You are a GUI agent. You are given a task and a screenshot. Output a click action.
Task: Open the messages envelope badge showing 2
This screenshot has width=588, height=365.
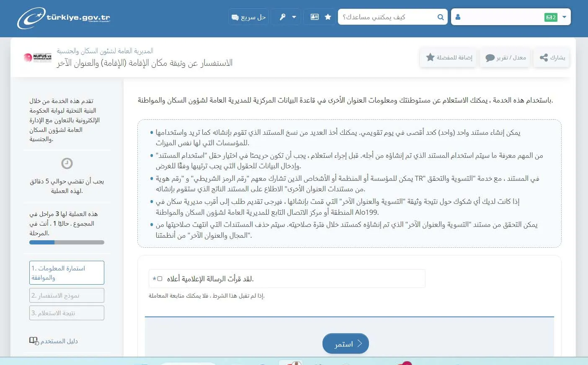(x=551, y=17)
